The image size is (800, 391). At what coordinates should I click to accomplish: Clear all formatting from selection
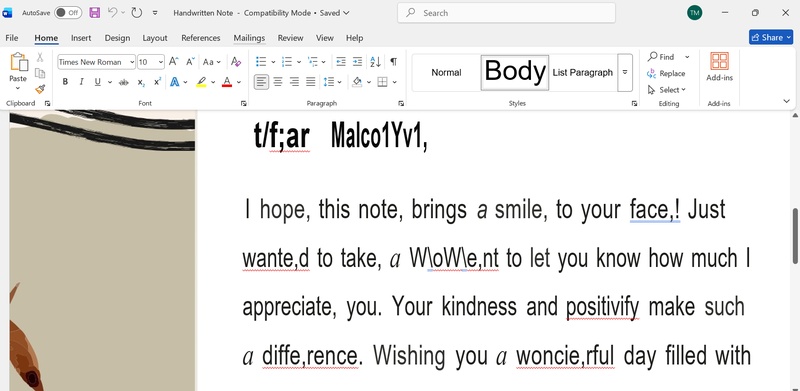[x=236, y=62]
